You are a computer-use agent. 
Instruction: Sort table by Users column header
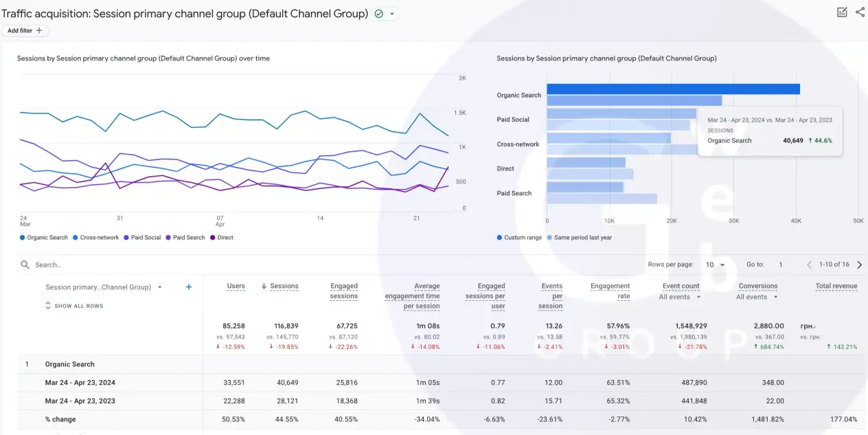[236, 286]
